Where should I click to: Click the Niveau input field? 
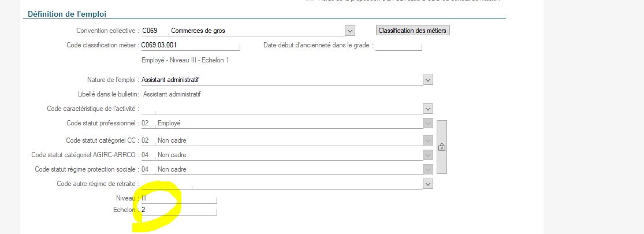click(179, 198)
